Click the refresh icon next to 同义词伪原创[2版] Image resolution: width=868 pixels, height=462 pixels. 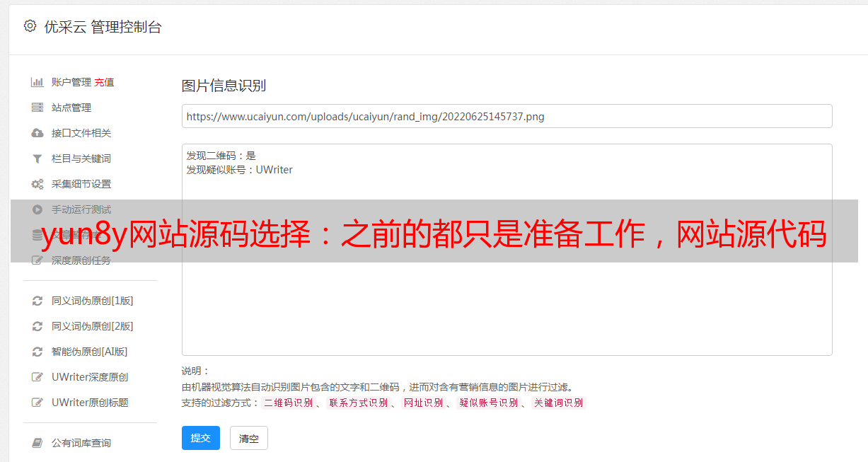(37, 326)
